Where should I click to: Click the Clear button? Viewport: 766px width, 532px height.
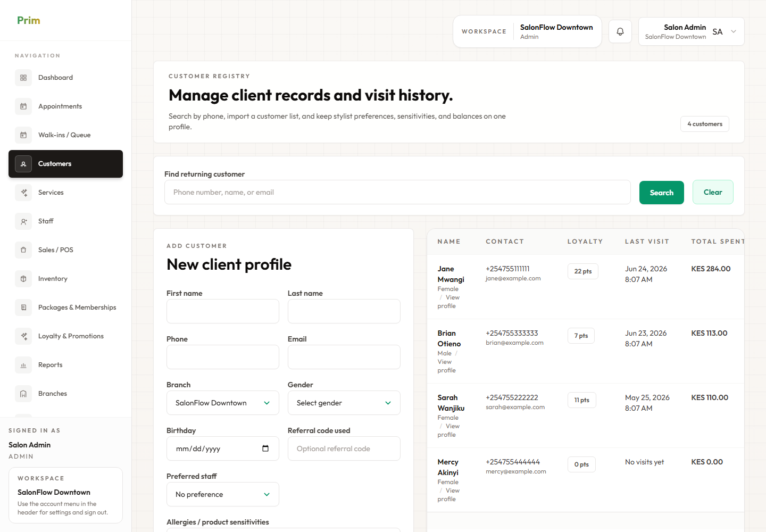[713, 192]
